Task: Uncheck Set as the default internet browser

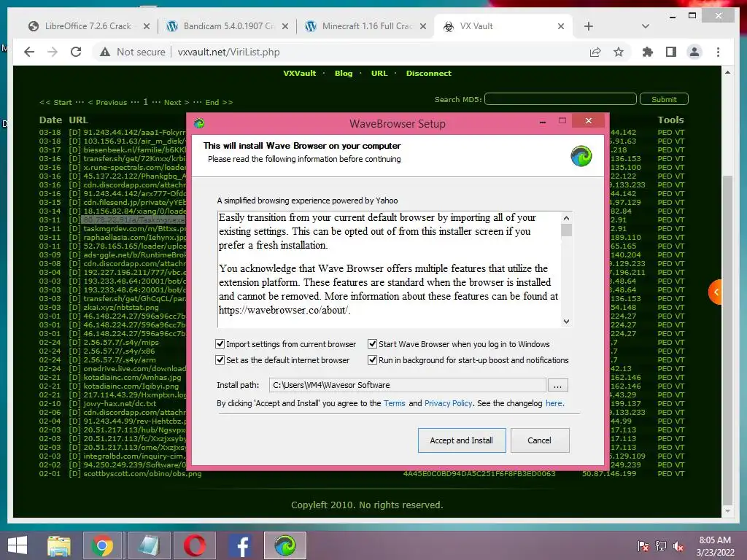Action: [x=220, y=360]
